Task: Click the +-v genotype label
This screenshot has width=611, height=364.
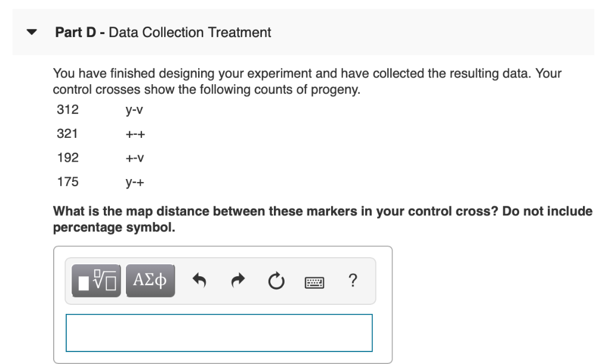Action: 135,158
